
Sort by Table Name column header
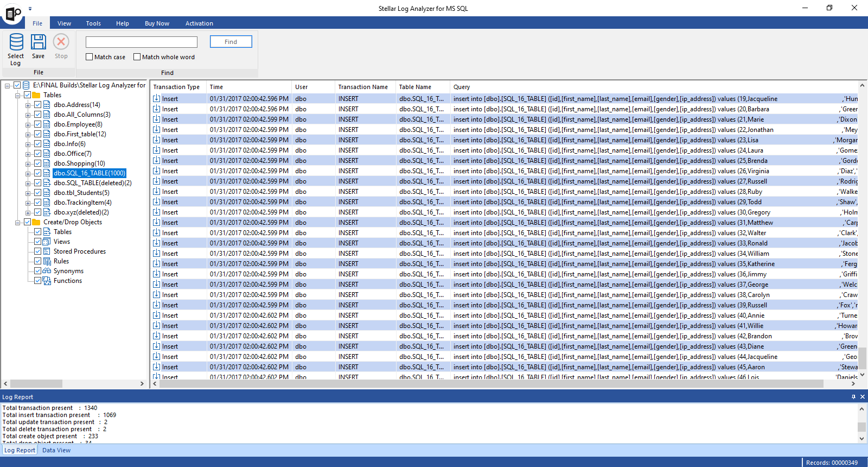423,87
